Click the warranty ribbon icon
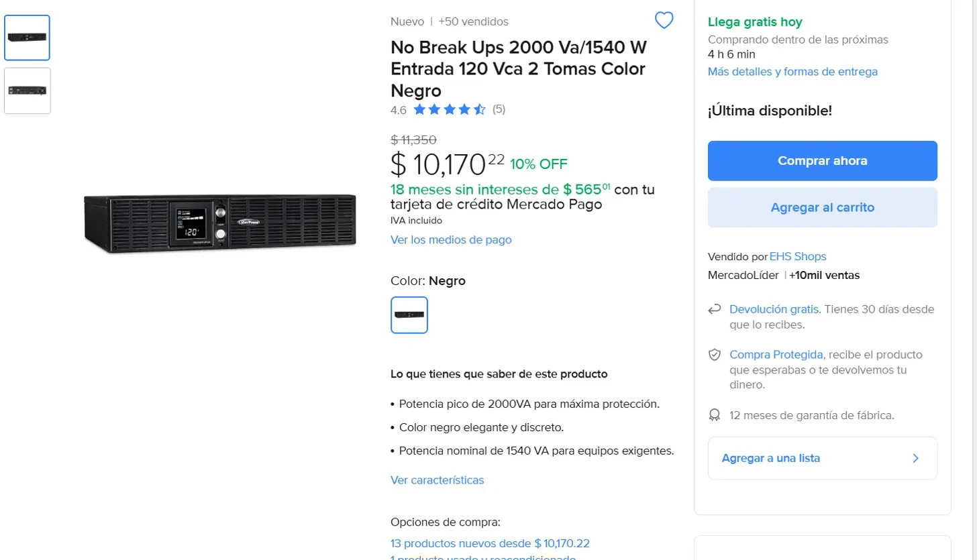 715,416
